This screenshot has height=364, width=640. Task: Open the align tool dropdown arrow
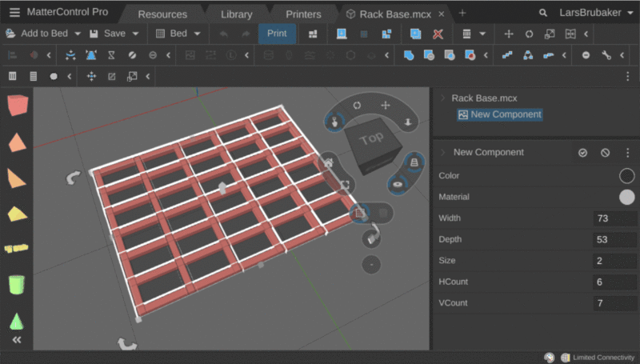click(x=482, y=34)
